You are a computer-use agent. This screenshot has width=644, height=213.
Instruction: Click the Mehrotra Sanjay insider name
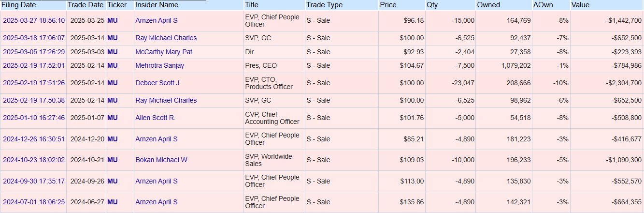[x=159, y=65]
